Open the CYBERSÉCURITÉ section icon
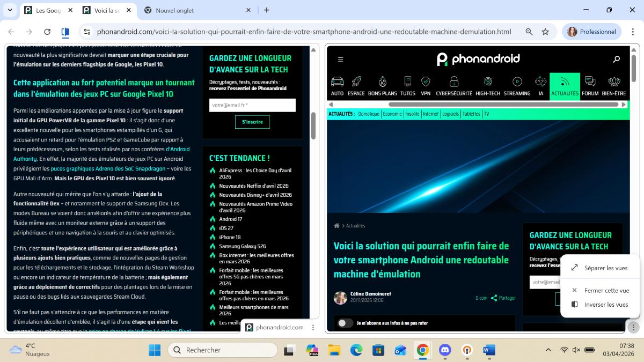This screenshot has height=362, width=644. pos(453,82)
